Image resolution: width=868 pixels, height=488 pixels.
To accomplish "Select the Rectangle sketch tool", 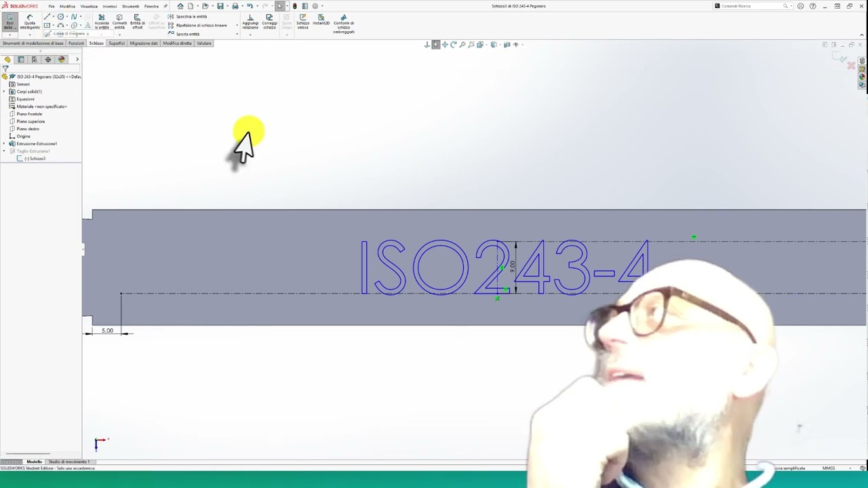I will click(x=47, y=25).
